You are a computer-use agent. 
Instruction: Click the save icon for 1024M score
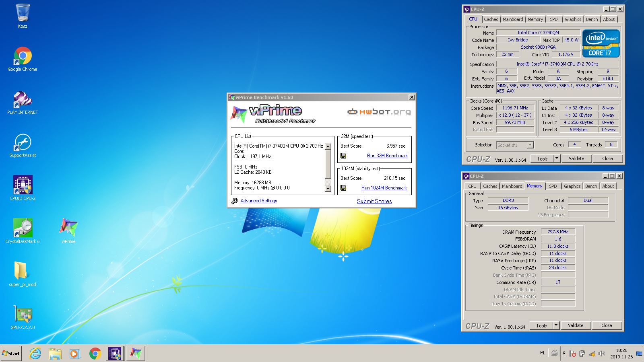click(x=343, y=188)
